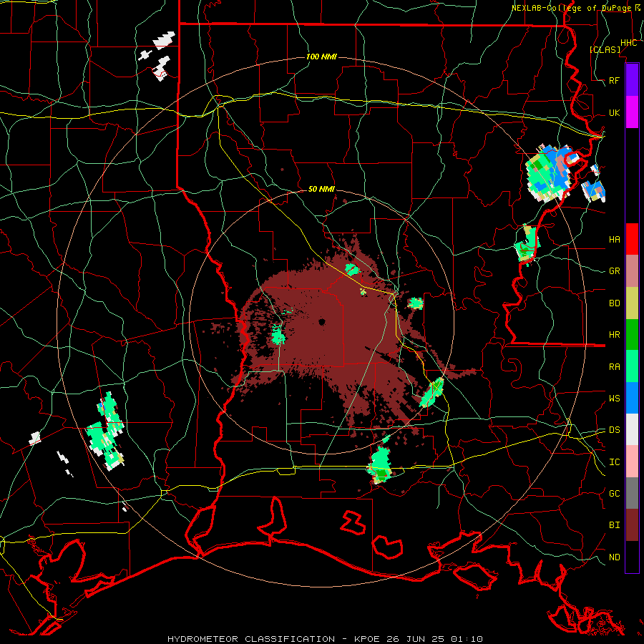Click the 'ND' legend label
644x644 pixels.
pos(614,557)
